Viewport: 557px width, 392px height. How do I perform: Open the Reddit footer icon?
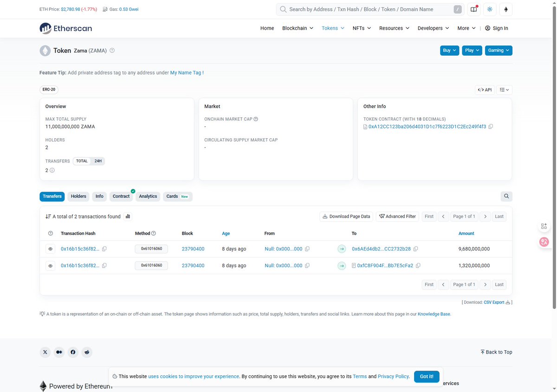[87, 352]
